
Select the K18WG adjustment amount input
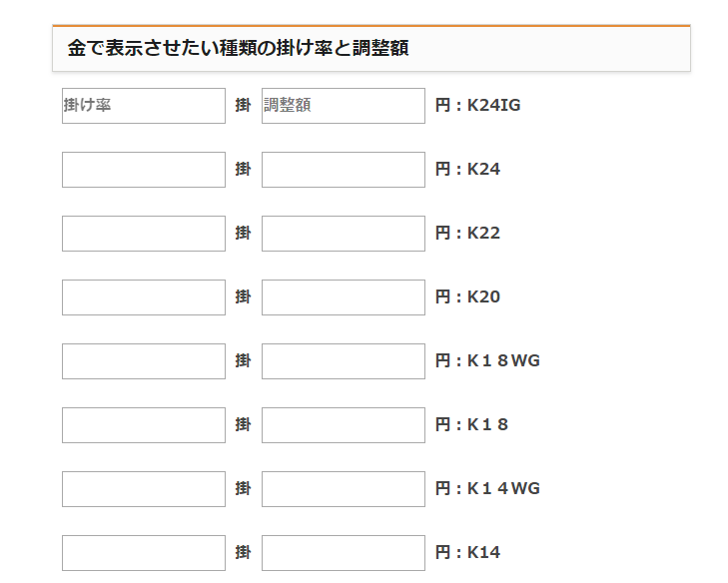(x=344, y=361)
